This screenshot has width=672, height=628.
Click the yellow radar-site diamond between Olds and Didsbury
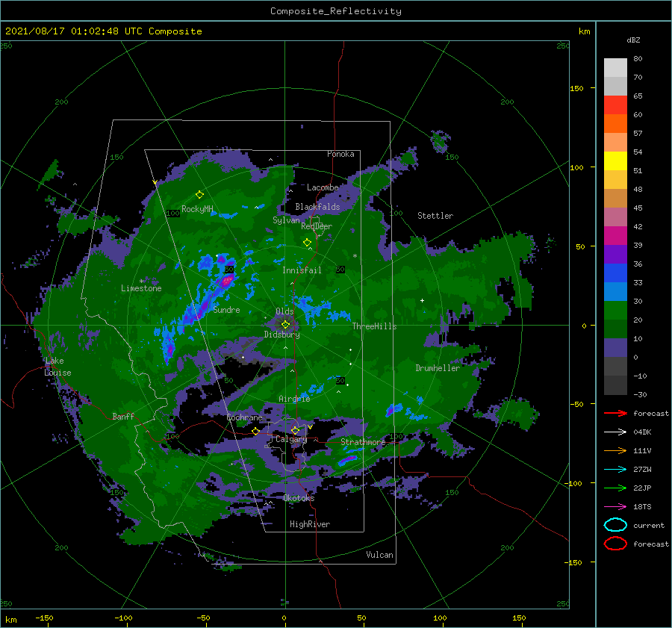[x=285, y=325]
